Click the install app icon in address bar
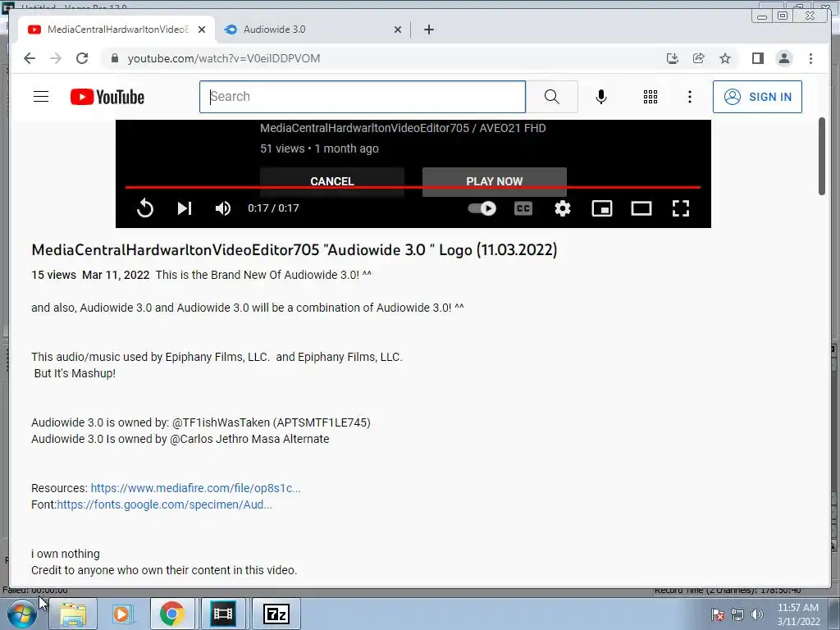 coord(673,58)
